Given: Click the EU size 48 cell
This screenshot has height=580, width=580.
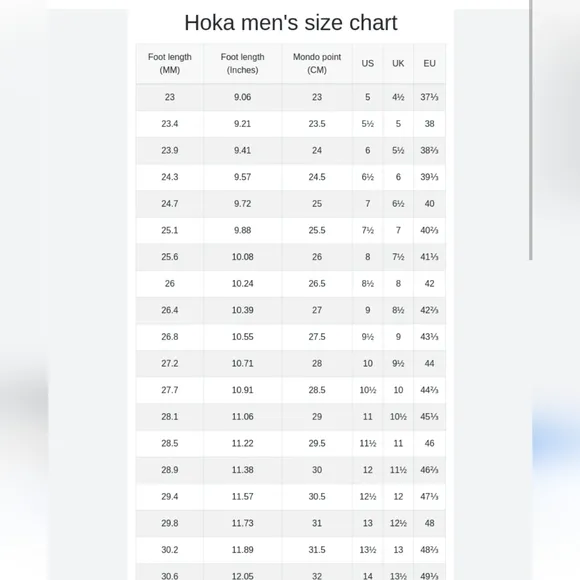Looking at the screenshot, I should tap(429, 523).
